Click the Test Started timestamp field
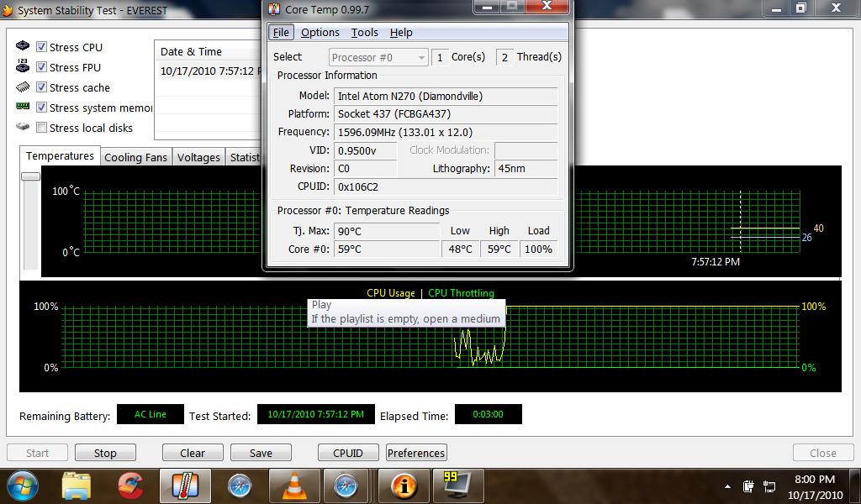This screenshot has height=504, width=861. 316,414
